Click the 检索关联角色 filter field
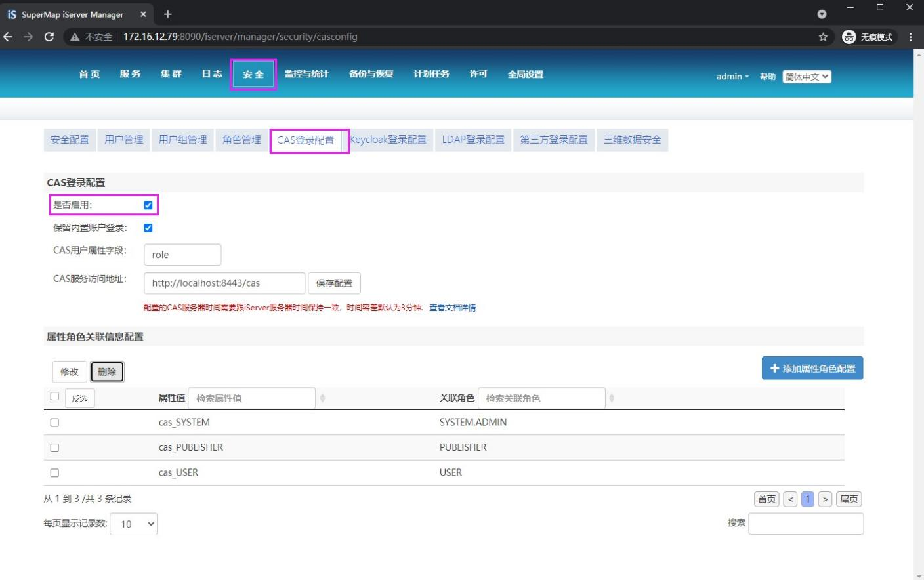924x580 pixels. tap(541, 398)
